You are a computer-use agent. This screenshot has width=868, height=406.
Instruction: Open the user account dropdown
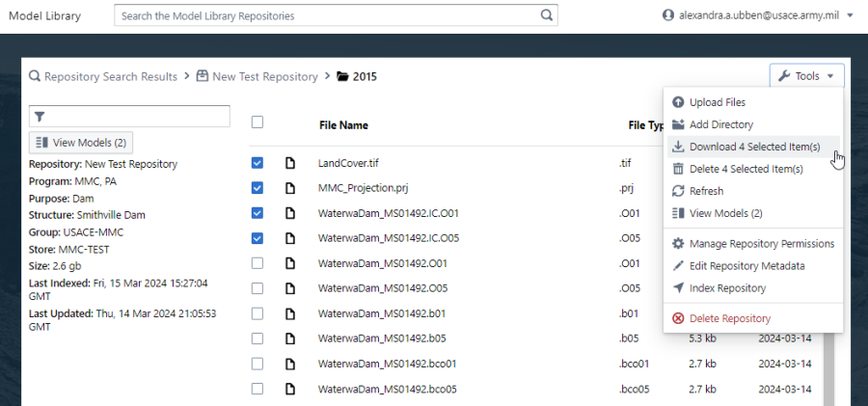757,15
